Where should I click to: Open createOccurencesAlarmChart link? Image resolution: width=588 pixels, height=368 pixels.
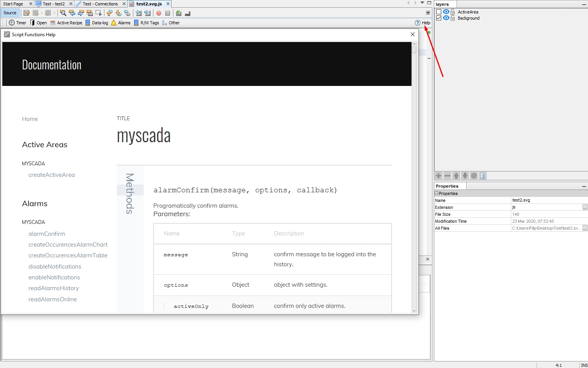point(68,245)
